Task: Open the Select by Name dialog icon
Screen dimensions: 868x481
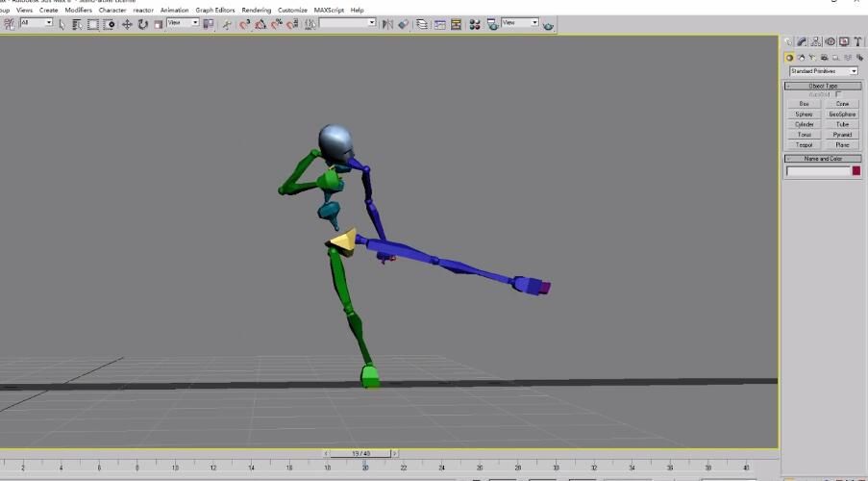Action: [x=77, y=24]
